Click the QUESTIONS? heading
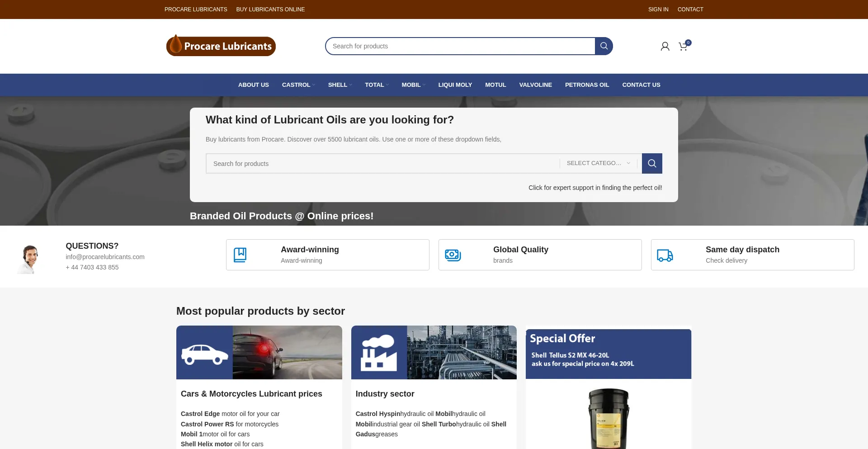The image size is (868, 449). [x=92, y=246]
